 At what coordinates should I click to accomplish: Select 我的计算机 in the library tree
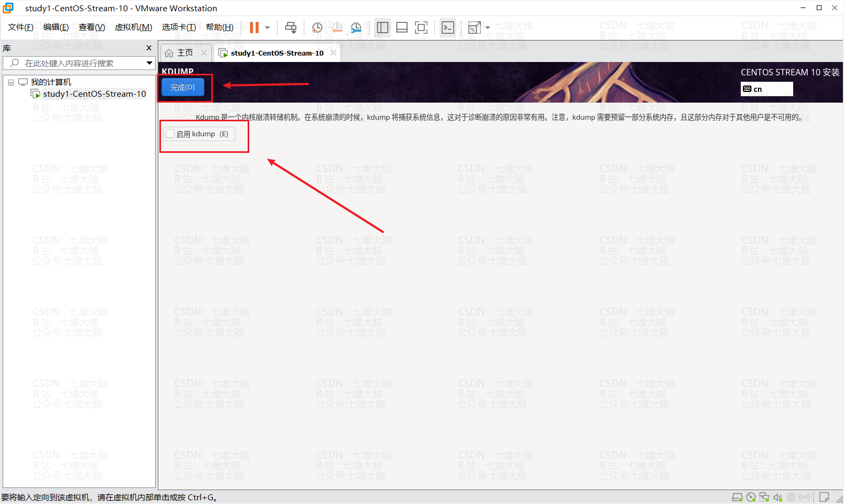(x=51, y=82)
